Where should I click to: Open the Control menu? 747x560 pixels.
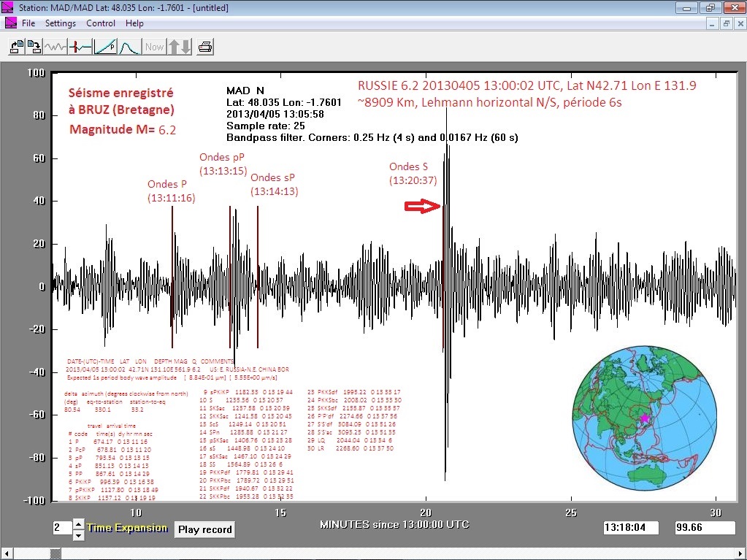click(x=101, y=23)
